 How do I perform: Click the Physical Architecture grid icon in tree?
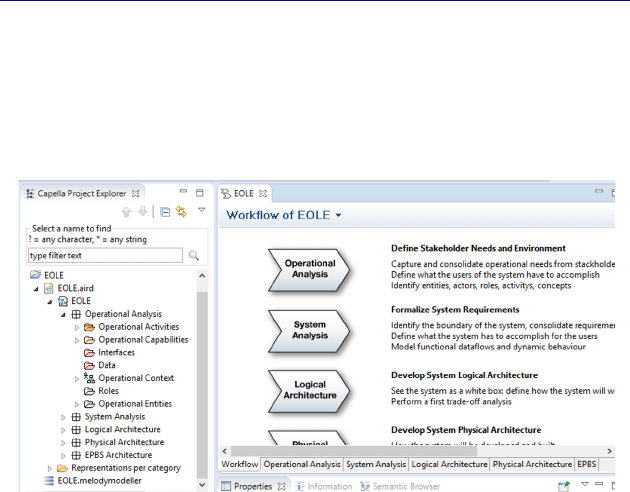[x=76, y=443]
